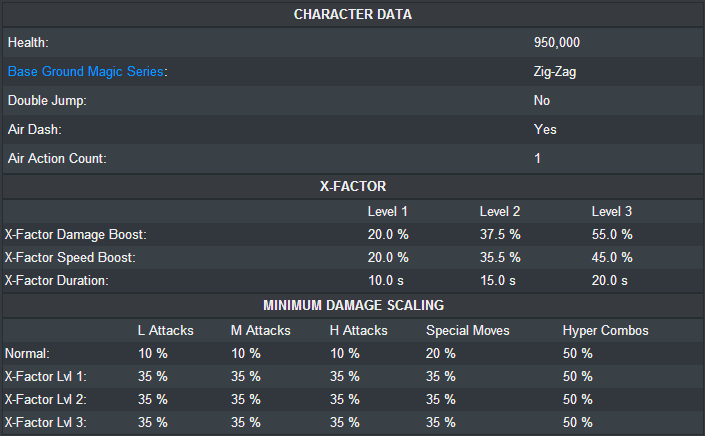This screenshot has height=436, width=705.
Task: Select the Double Jump row label
Action: [x=47, y=101]
